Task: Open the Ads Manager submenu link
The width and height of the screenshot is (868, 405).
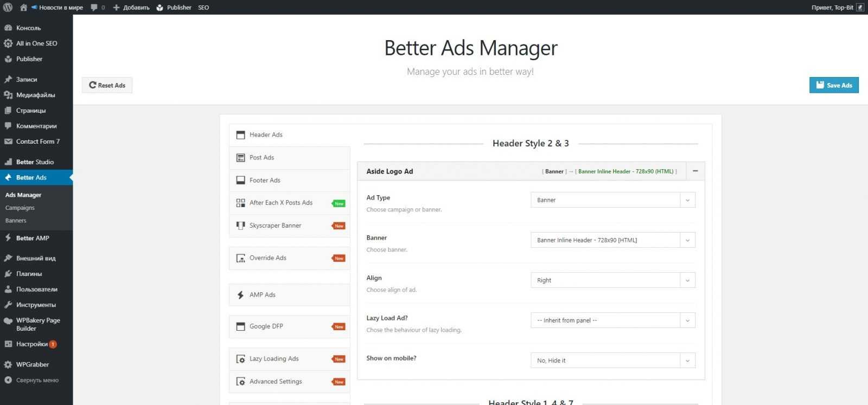Action: point(23,195)
